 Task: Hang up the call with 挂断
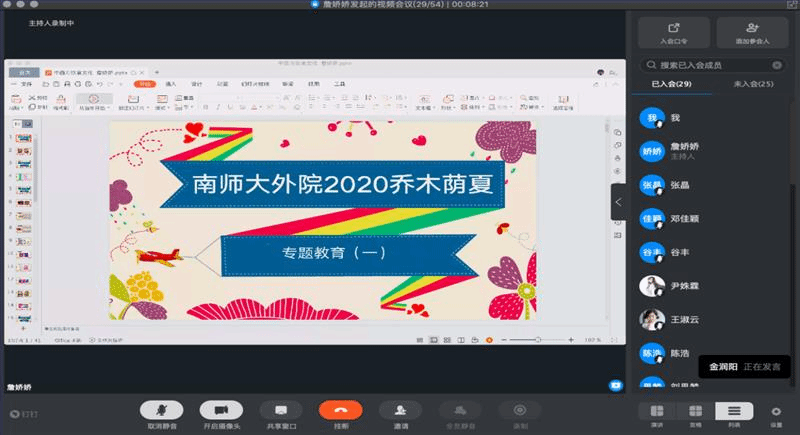coord(340,410)
